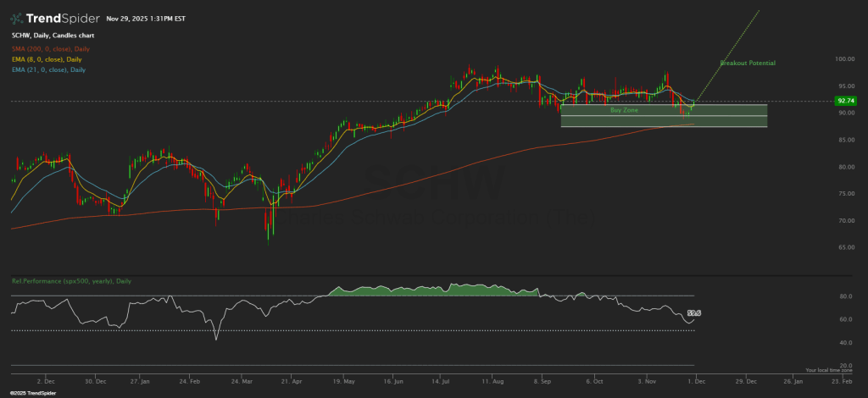Click the 59.6 relative performance value badge
The width and height of the screenshot is (868, 398).
[693, 313]
